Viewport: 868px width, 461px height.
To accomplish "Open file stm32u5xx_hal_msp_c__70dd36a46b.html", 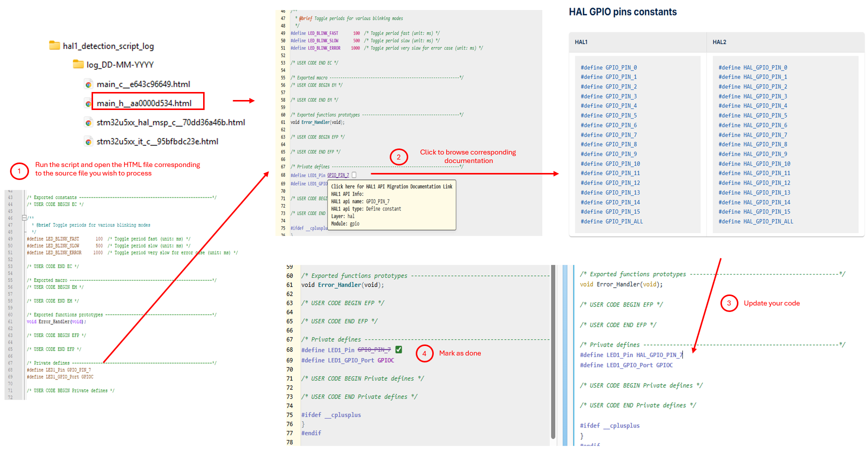I will pos(171,122).
